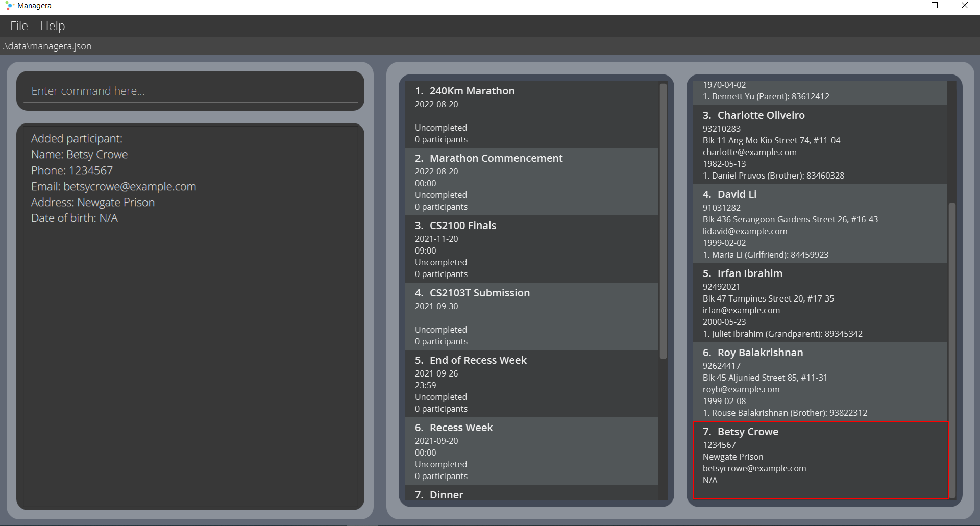
Task: Open the File menu
Action: pos(19,26)
